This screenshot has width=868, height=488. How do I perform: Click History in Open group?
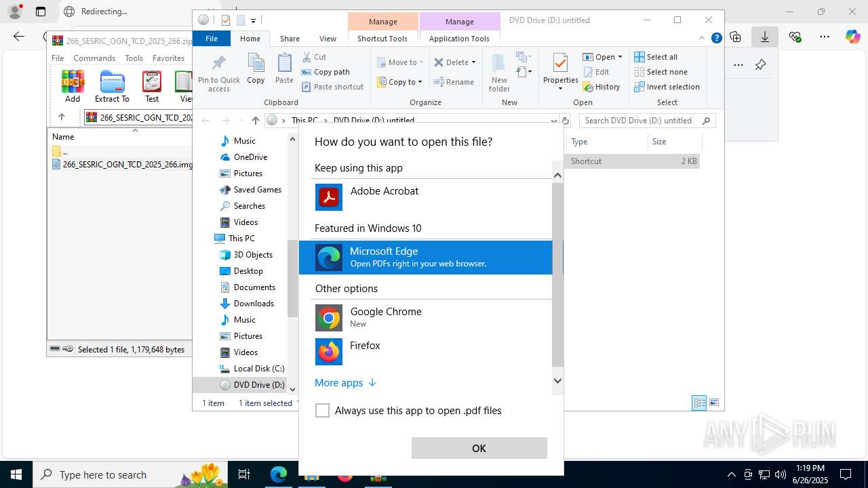point(601,87)
